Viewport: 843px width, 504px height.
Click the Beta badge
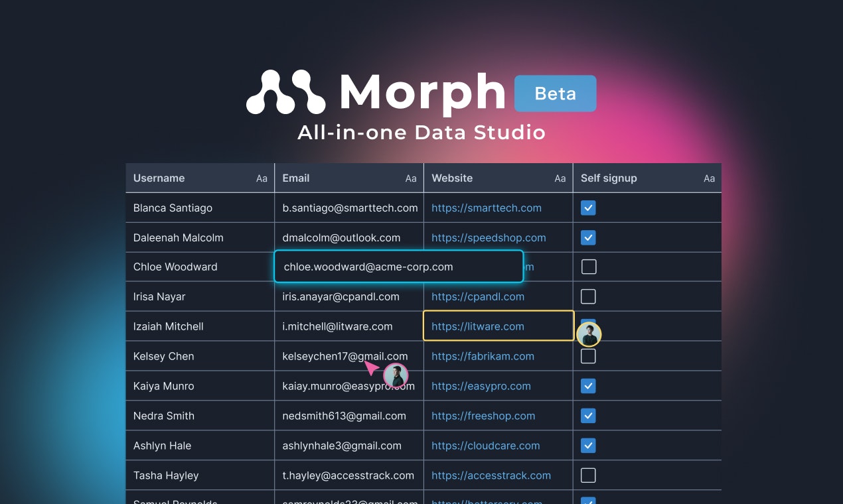click(555, 94)
